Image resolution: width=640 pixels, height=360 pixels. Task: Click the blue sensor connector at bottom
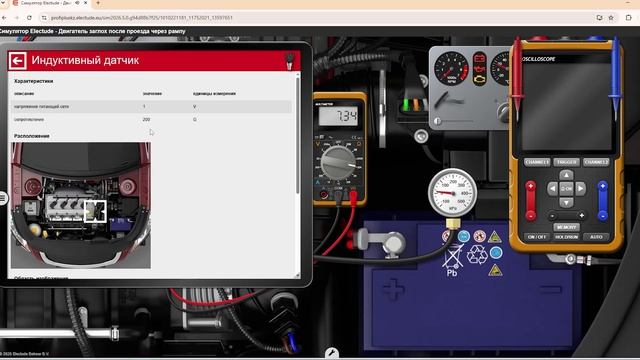[x=293, y=342]
